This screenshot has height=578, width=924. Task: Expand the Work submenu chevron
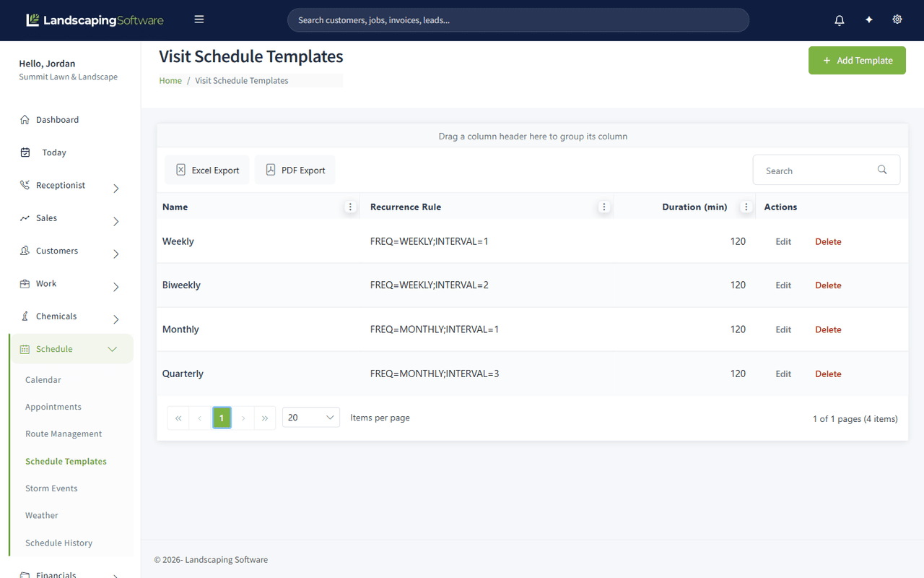click(x=116, y=287)
